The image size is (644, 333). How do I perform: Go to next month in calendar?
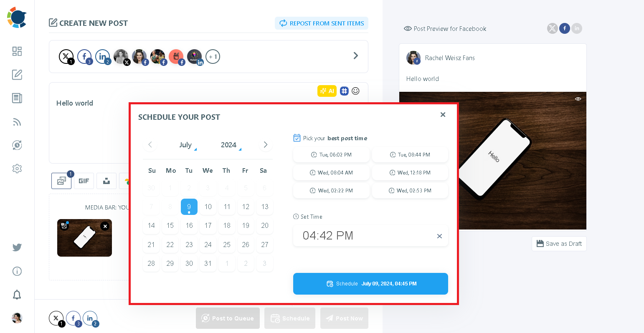click(x=266, y=145)
